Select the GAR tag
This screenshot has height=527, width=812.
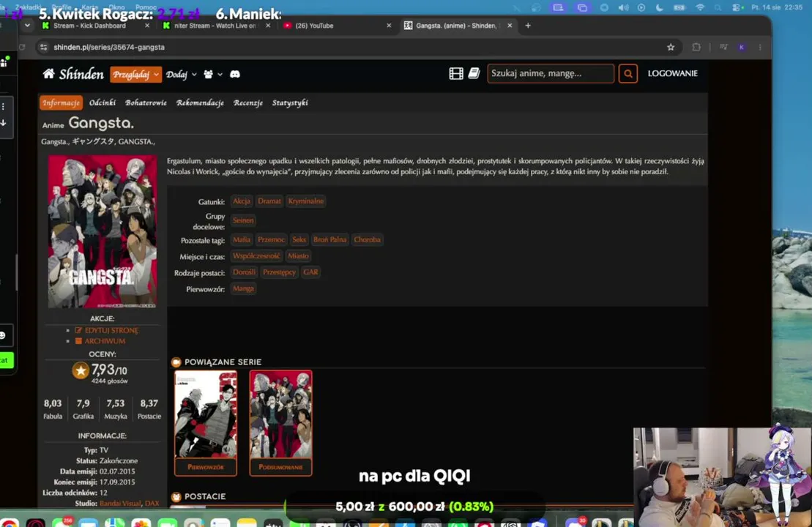pos(310,272)
